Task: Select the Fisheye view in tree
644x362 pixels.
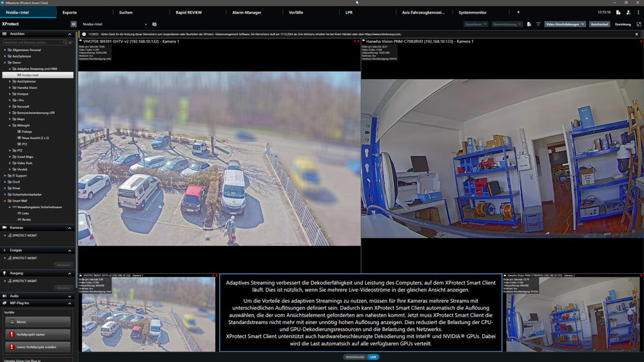Action: tap(26, 131)
